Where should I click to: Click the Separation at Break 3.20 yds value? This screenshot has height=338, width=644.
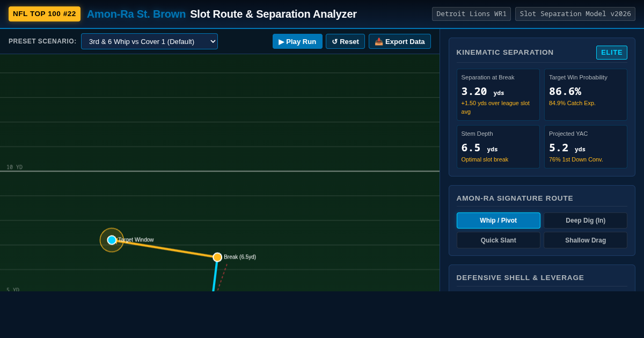482,92
